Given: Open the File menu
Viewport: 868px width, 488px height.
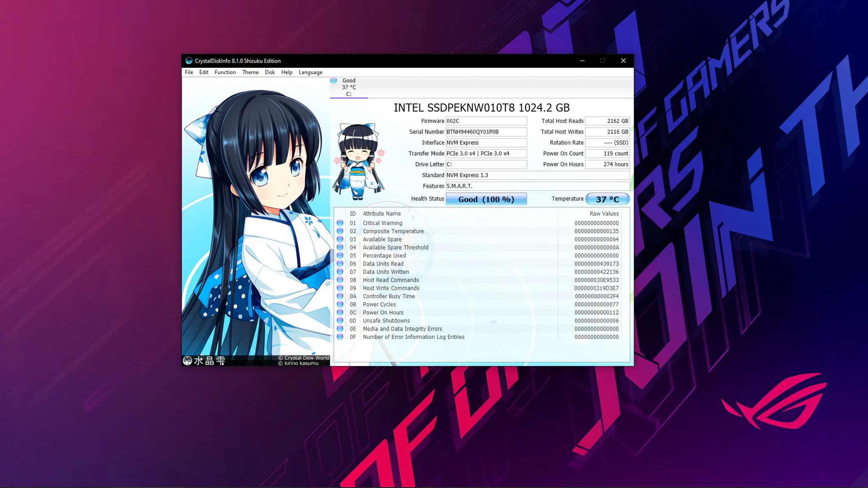Looking at the screenshot, I should coord(189,72).
